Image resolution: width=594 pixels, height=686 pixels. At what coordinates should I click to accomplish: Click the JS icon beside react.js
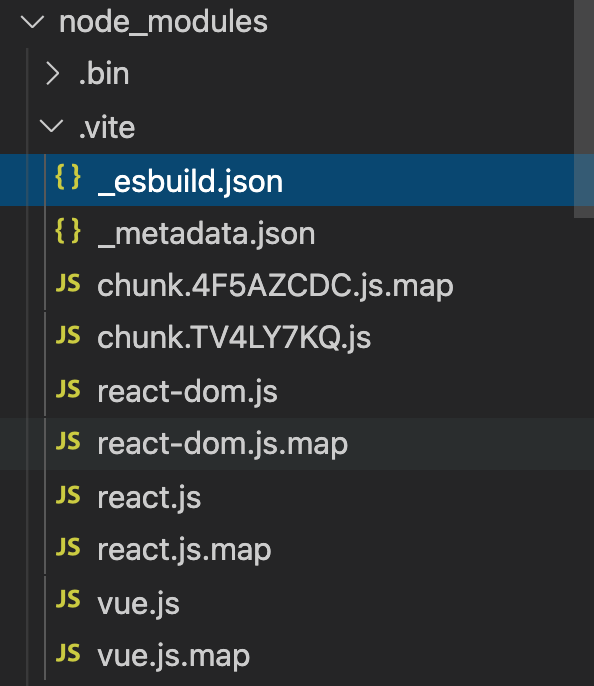point(68,495)
